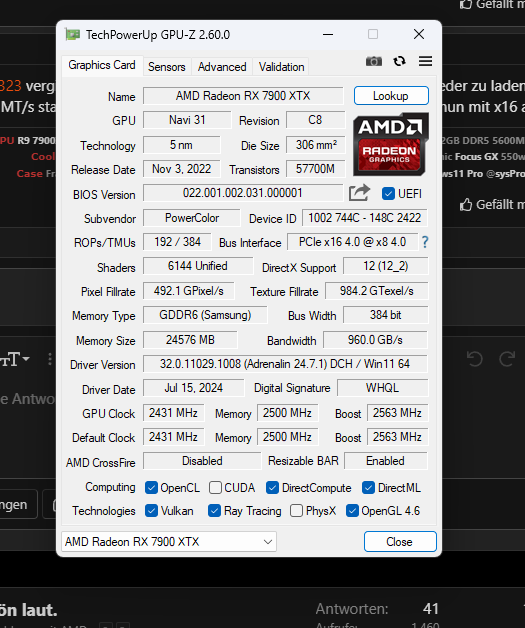
Task: Click the Subvendor value PowerColor
Action: (x=192, y=218)
